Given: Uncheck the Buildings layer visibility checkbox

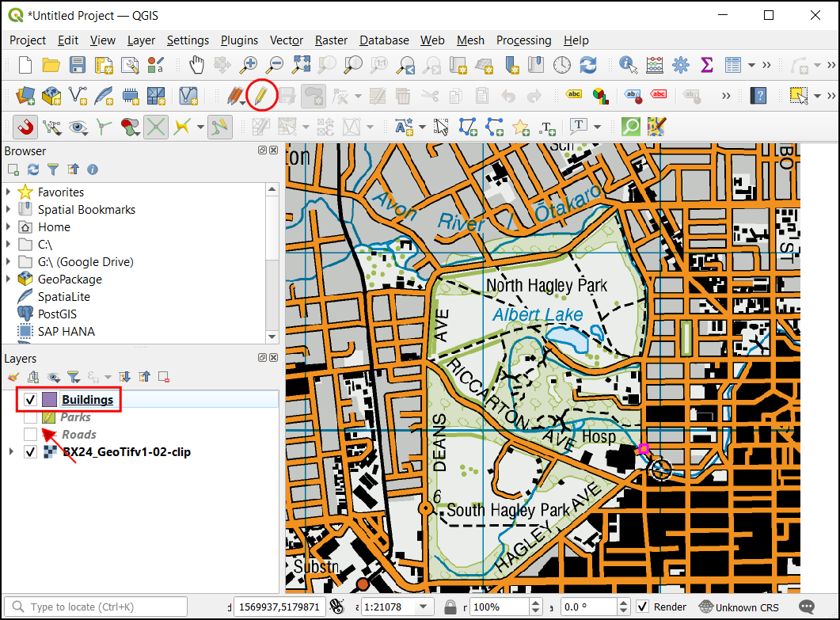Looking at the screenshot, I should point(30,400).
